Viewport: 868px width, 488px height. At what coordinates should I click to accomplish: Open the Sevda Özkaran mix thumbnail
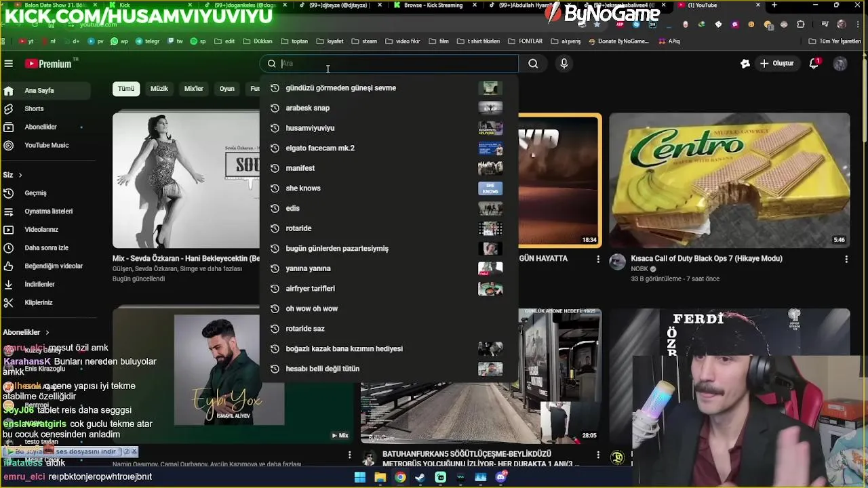coord(186,180)
